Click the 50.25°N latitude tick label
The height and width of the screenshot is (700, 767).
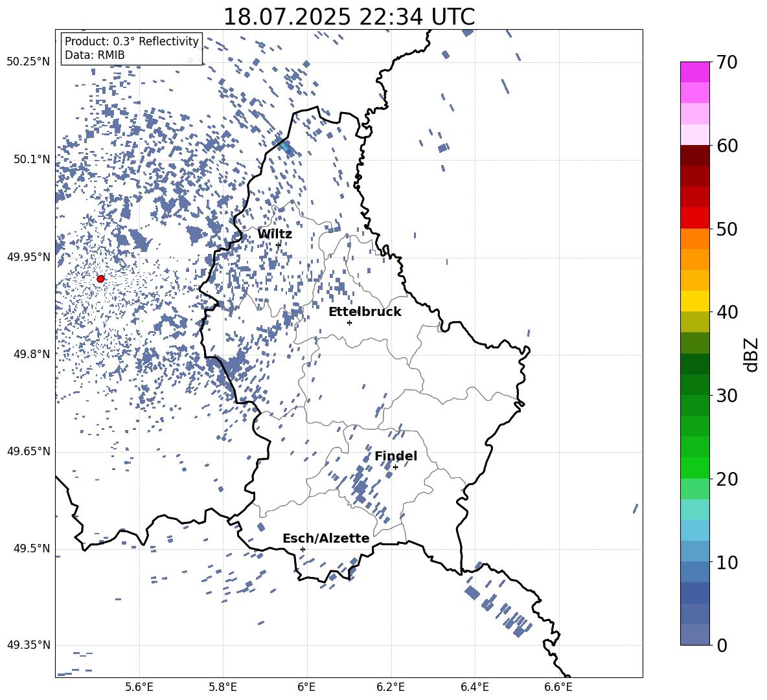(29, 62)
